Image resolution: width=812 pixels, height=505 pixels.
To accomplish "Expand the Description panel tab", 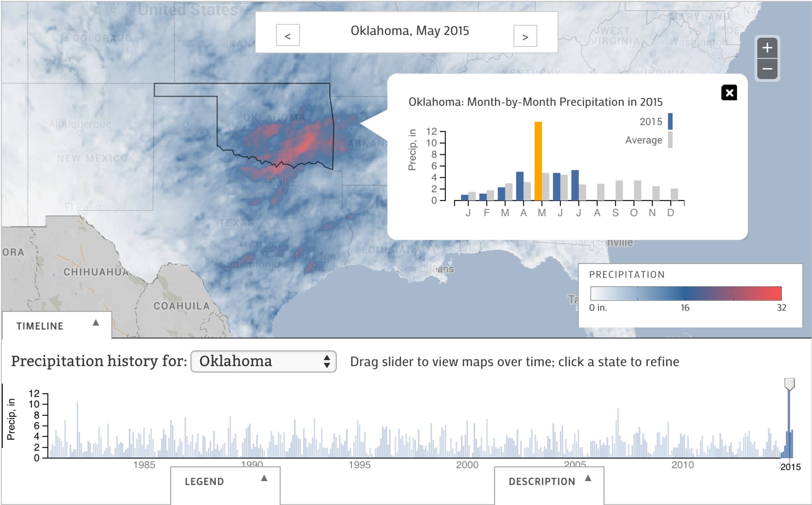I will [x=542, y=481].
